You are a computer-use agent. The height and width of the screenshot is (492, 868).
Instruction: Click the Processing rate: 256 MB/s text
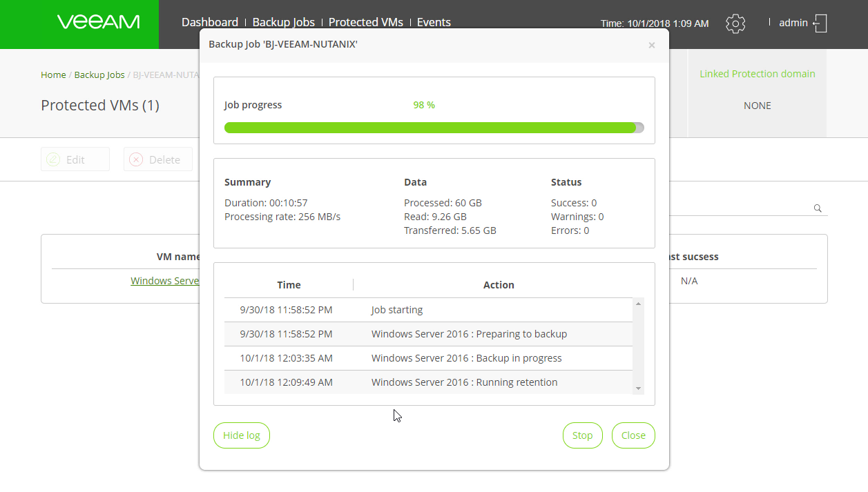click(x=282, y=217)
